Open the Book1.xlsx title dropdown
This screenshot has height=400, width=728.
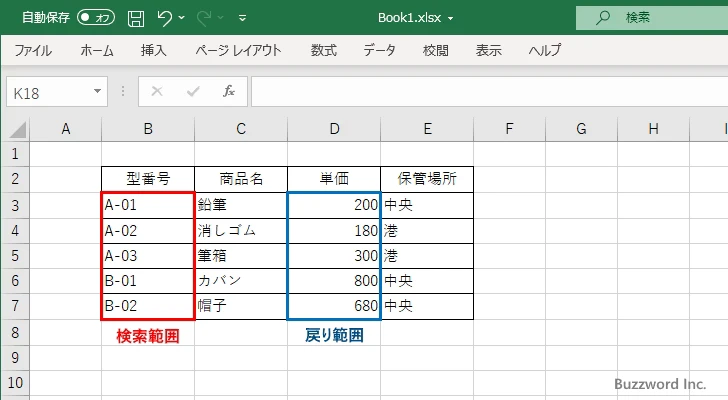point(450,19)
